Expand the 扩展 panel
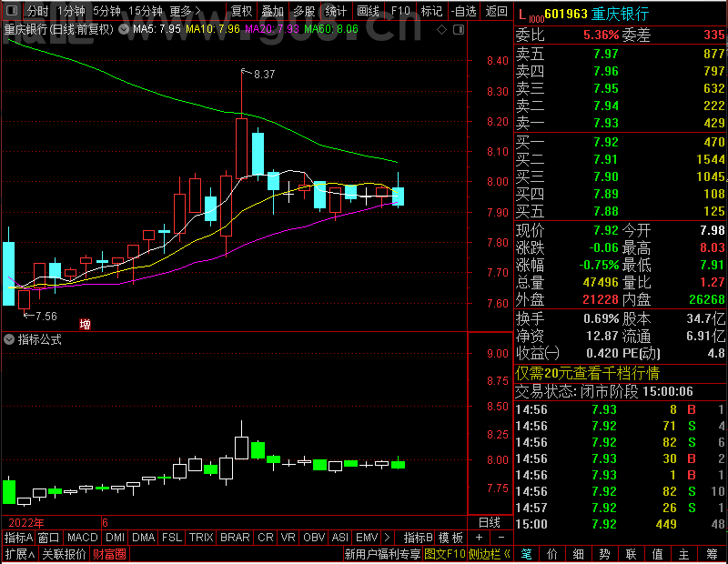Screen dimensions: 728x564 20,554
